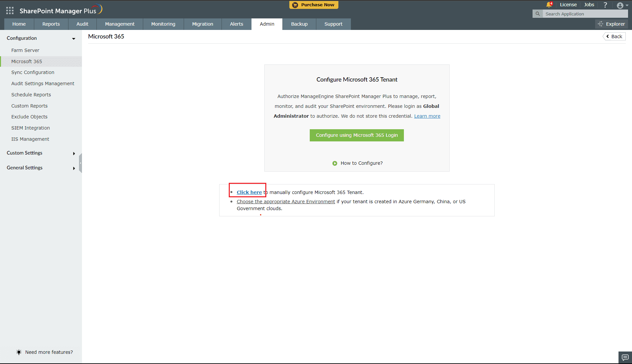Click Configure using Microsoft 365 Login
The width and height of the screenshot is (632, 364).
pos(356,135)
